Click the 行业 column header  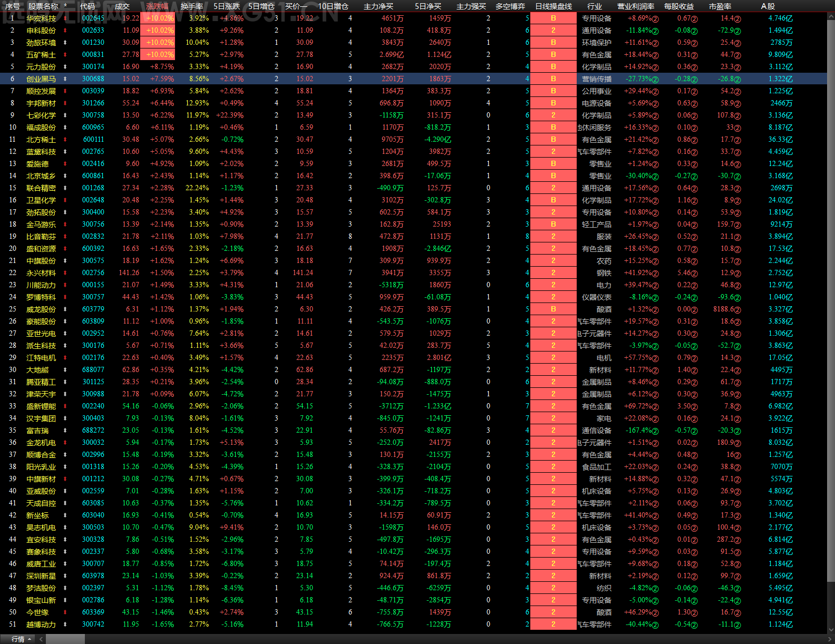(x=595, y=6)
